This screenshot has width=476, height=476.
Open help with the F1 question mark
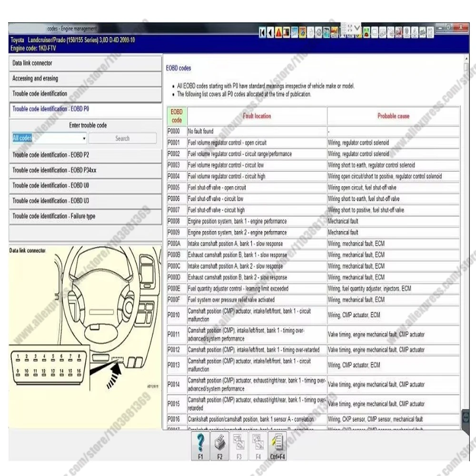click(x=200, y=446)
